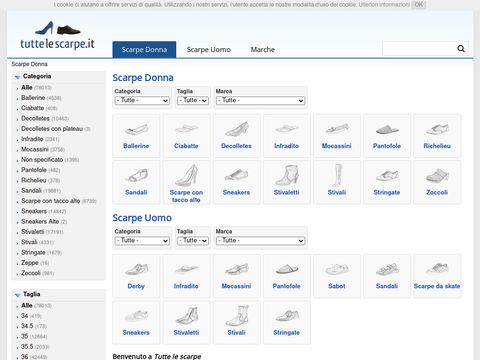Open the men's Sneakers shoe tile
This screenshot has width=480, height=360.
[x=136, y=322]
